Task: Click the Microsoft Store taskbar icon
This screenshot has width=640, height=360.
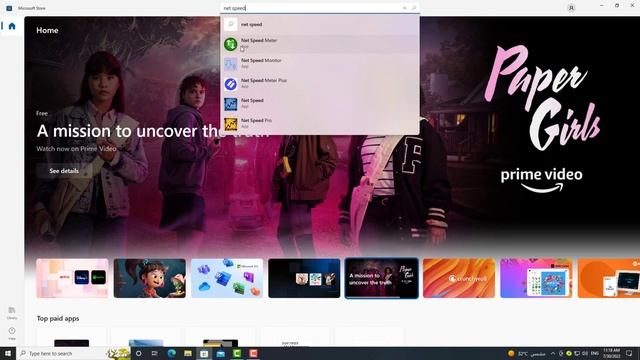Action: (x=204, y=353)
